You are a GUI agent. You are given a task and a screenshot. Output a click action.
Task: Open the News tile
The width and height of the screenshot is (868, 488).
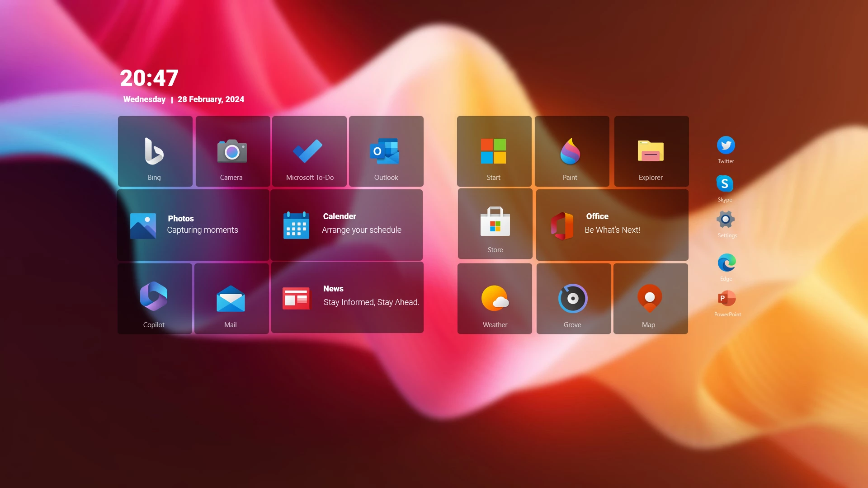(x=347, y=297)
